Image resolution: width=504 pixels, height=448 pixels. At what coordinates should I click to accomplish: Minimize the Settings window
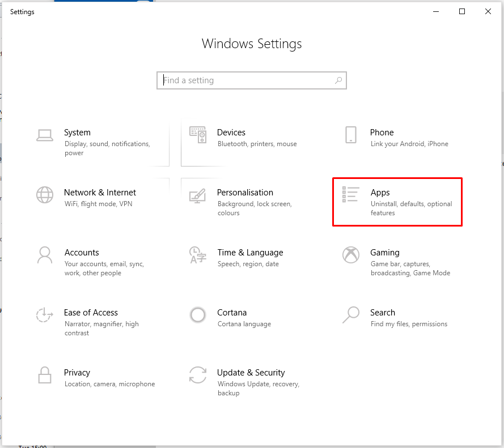[x=436, y=11]
